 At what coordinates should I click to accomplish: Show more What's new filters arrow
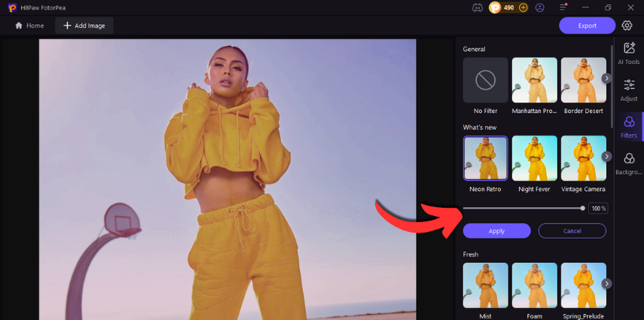click(x=606, y=157)
